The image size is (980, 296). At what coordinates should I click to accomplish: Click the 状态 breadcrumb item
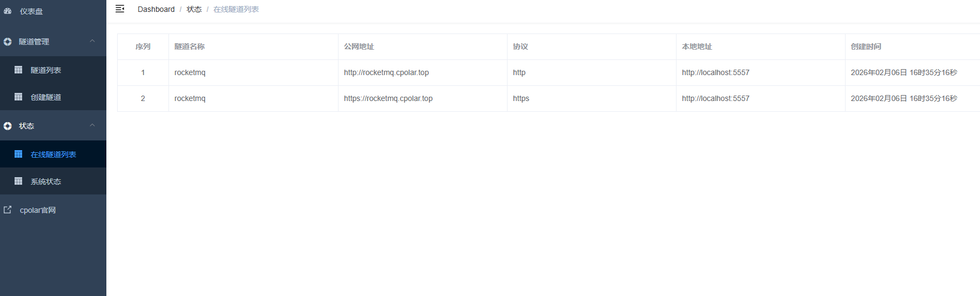(194, 9)
